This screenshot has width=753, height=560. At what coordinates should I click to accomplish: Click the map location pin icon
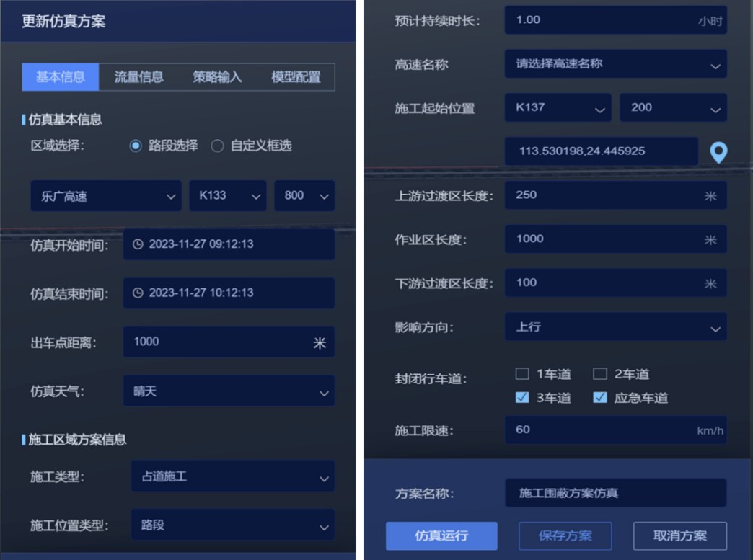pyautogui.click(x=718, y=153)
